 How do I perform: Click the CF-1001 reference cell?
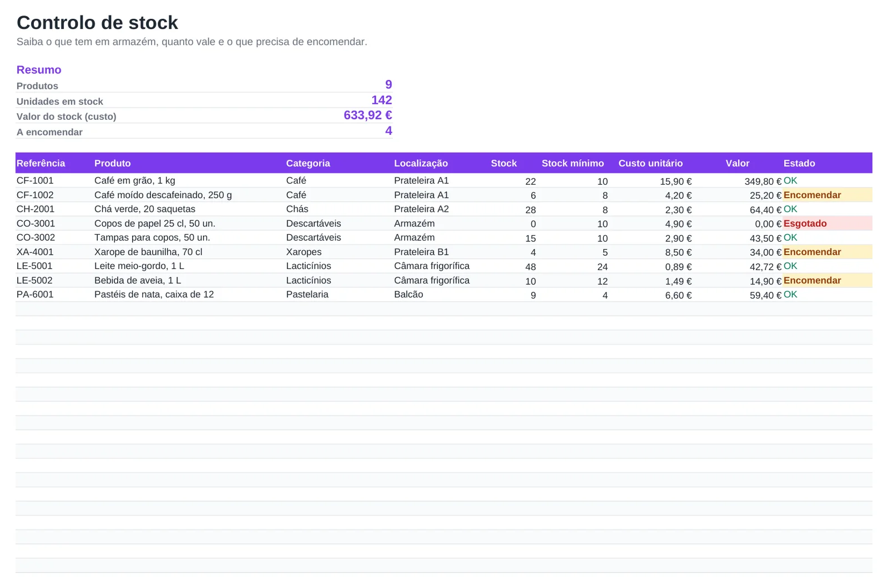point(35,181)
